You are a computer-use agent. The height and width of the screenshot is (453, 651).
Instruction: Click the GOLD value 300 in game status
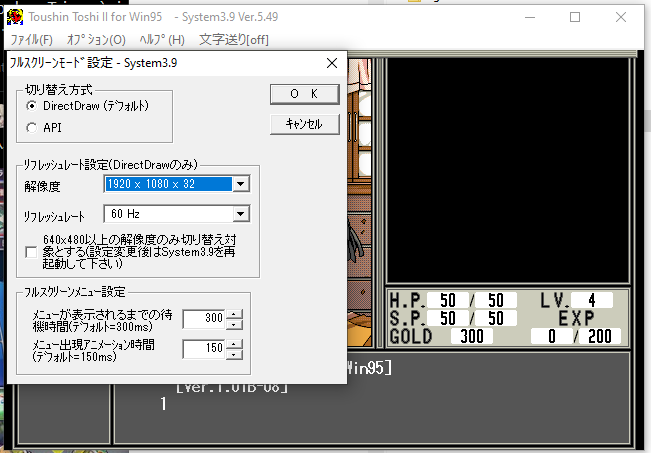coord(472,336)
